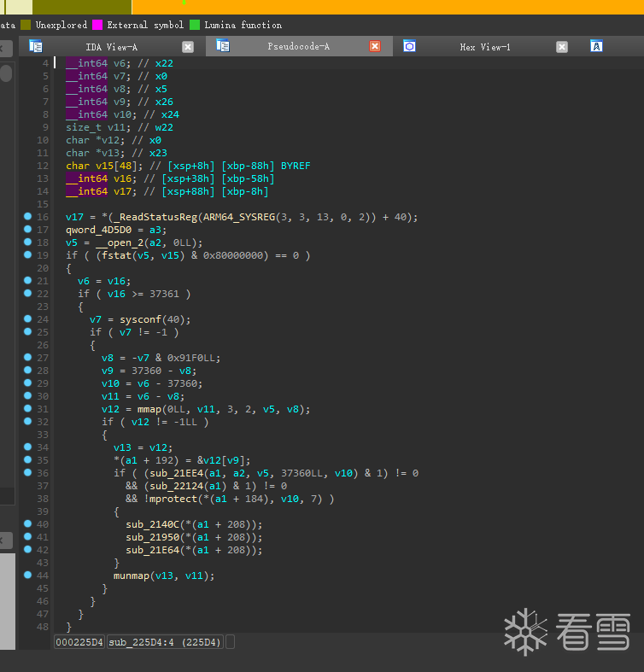Toggle breakpoint dot on line 40
Screen dimensions: 644x672
(28, 523)
